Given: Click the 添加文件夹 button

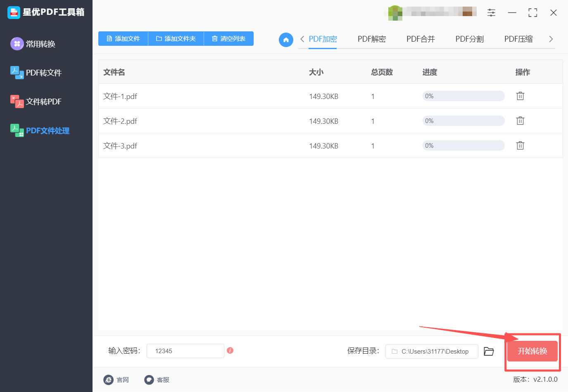Looking at the screenshot, I should coord(176,38).
